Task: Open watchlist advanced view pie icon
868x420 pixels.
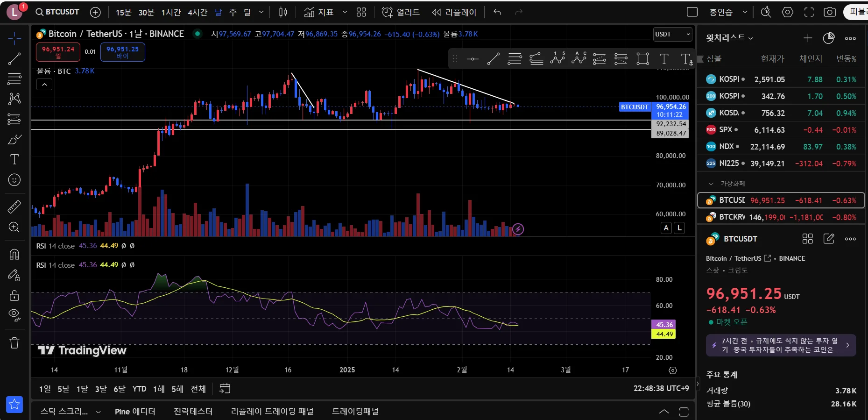Action: click(x=829, y=38)
